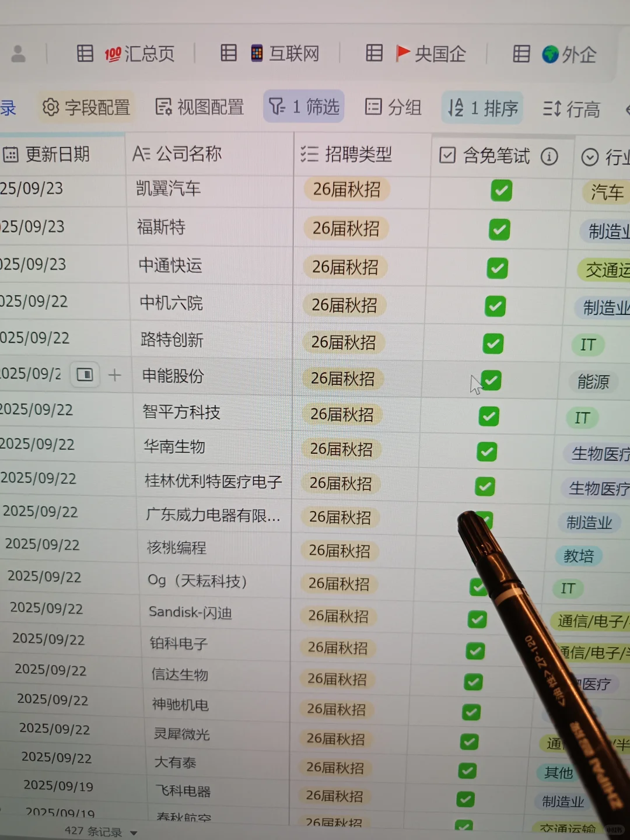Toggle 含免笔试 checkbox for 申能股份
The width and height of the screenshot is (630, 840).
pos(491,380)
